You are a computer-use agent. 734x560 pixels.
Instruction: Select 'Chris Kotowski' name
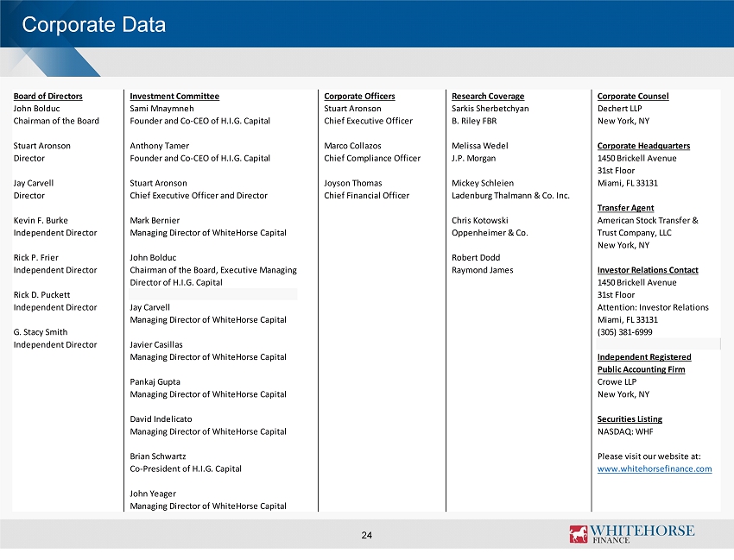(x=480, y=220)
